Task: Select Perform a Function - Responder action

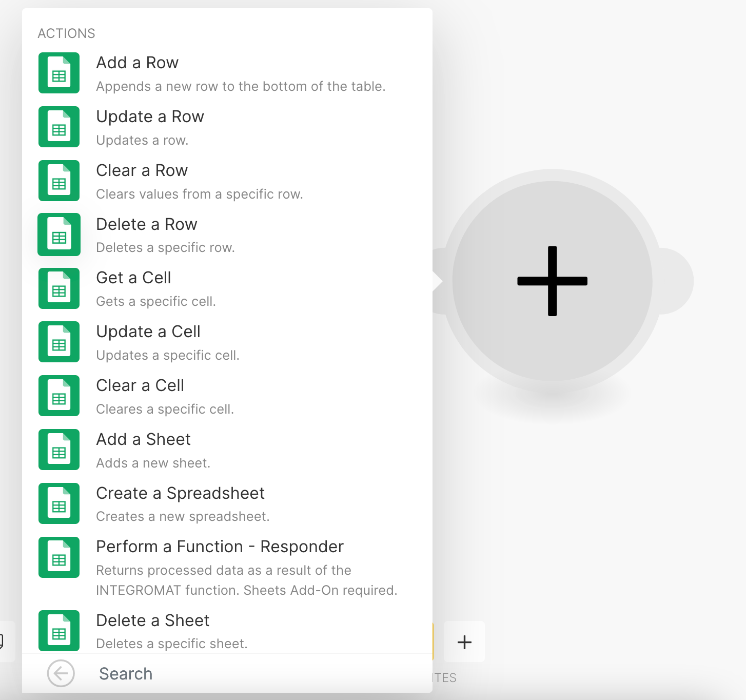Action: 220,547
